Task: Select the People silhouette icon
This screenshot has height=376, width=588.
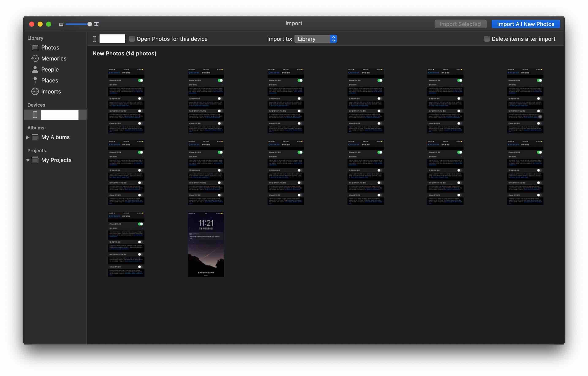Action: [35, 69]
